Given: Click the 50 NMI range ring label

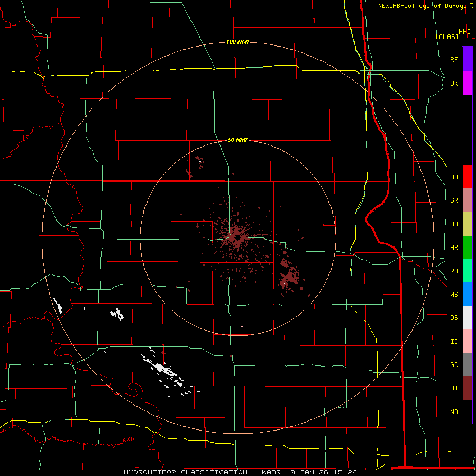Looking at the screenshot, I should 237,140.
